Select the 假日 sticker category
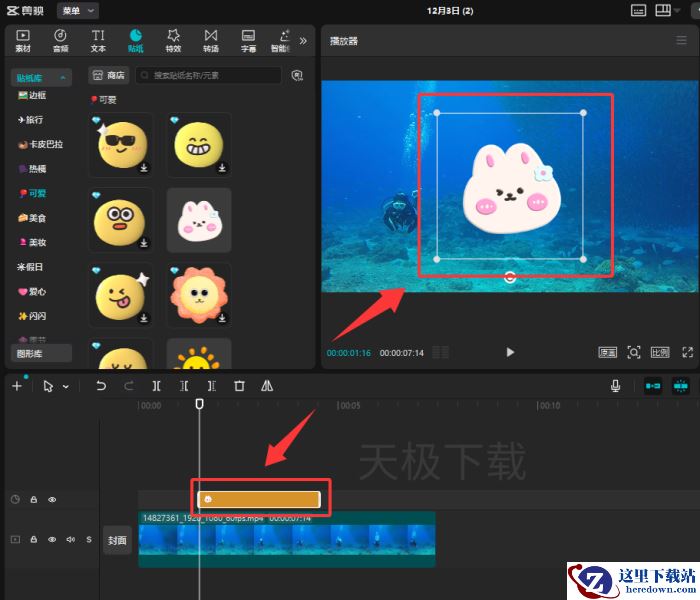Screen dimensions: 700x600 coord(30,267)
